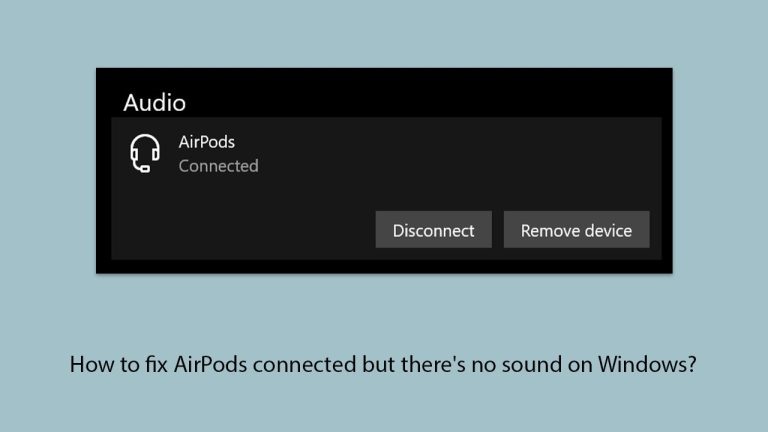
Task: Select the AirPods device name label
Action: [x=206, y=142]
